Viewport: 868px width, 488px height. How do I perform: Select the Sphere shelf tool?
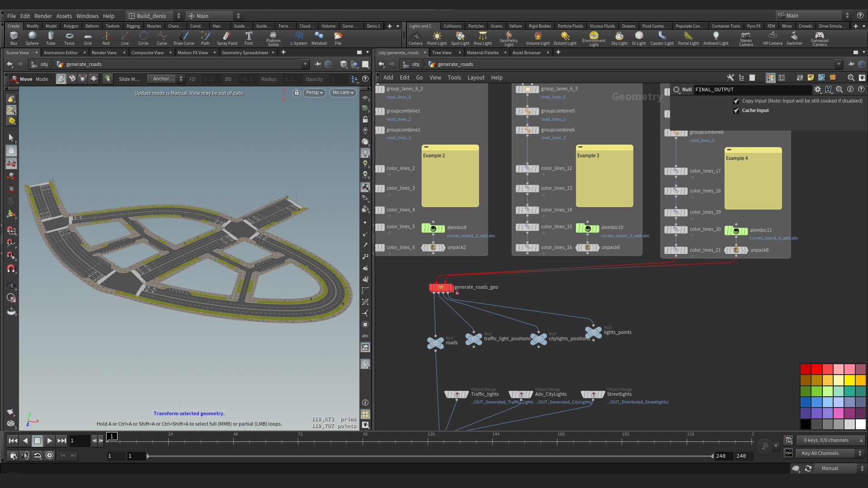pos(32,38)
